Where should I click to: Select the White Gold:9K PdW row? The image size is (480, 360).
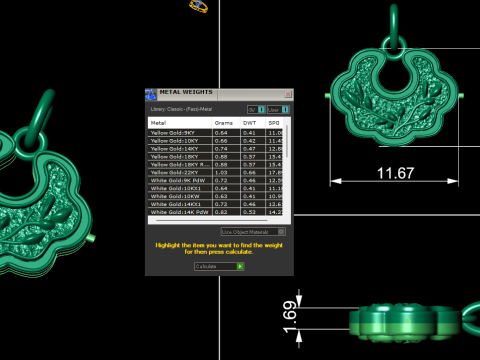point(215,180)
